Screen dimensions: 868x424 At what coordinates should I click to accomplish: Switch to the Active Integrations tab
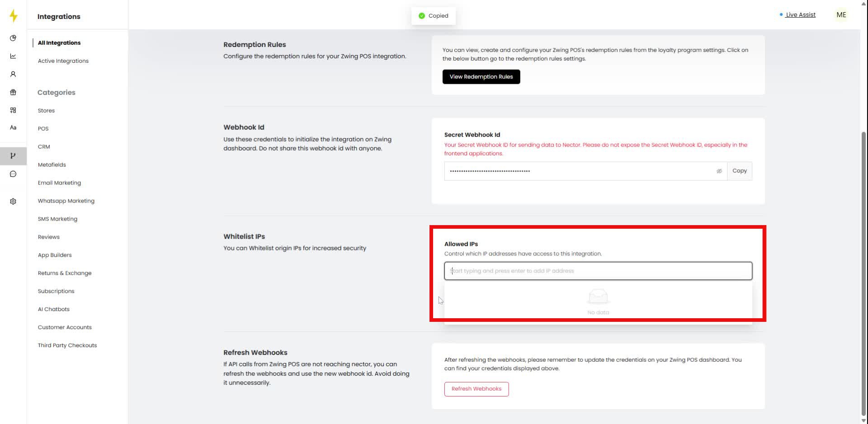(x=63, y=61)
